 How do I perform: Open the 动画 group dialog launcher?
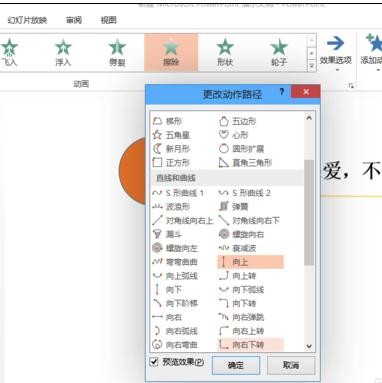point(351,86)
